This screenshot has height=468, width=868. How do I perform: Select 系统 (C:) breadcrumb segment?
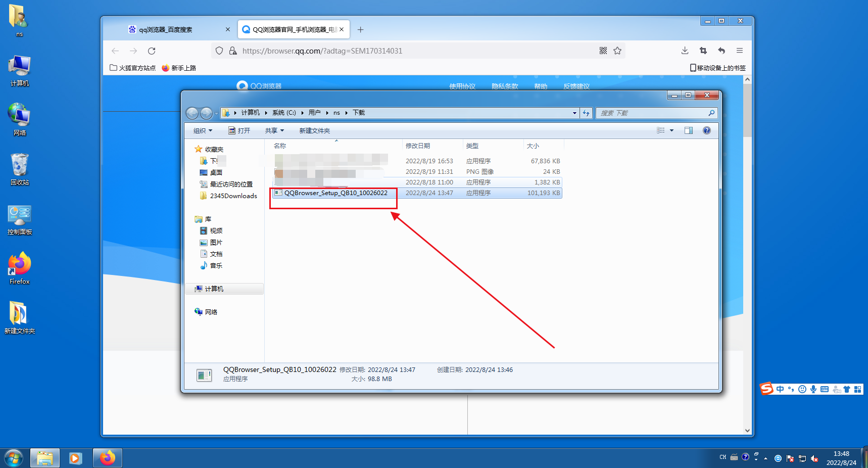[284, 113]
